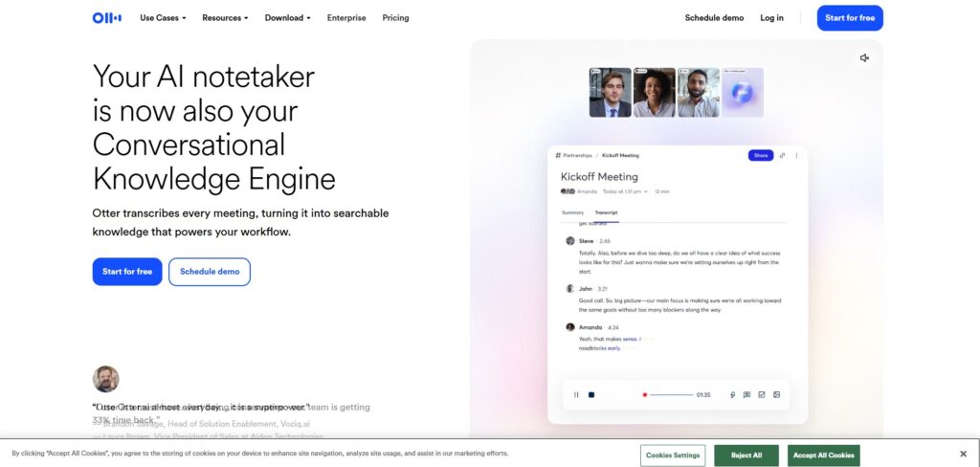
Task: Click the hero Start for free button
Action: click(x=127, y=272)
